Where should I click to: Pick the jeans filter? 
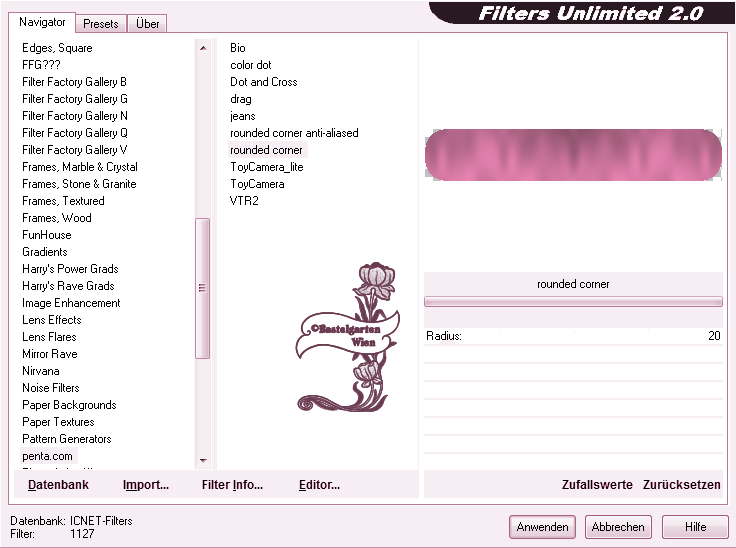click(243, 116)
